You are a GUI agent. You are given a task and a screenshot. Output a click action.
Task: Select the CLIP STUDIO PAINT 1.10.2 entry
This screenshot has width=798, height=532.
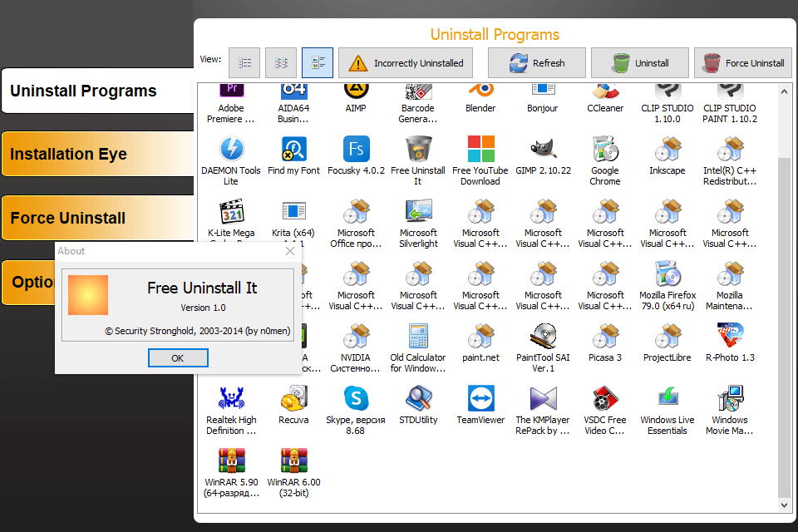click(x=730, y=104)
